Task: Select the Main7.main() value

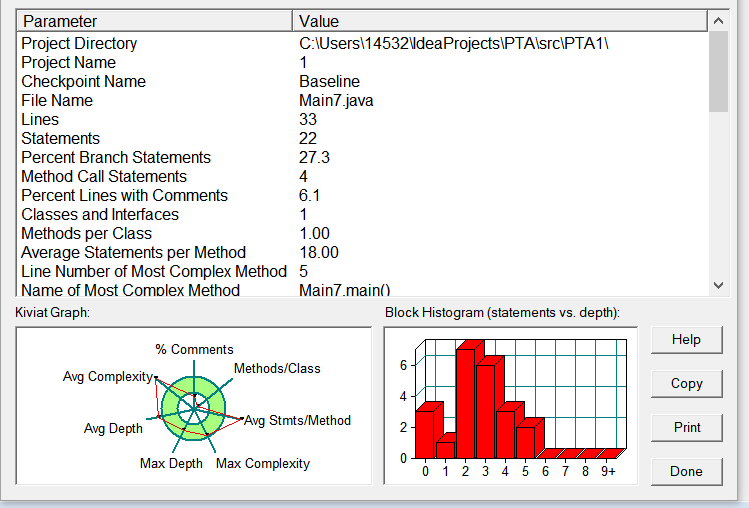Action: point(344,290)
